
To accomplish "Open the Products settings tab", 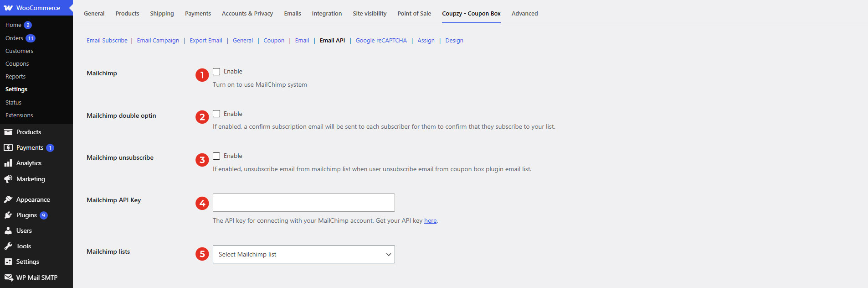I will tap(127, 13).
